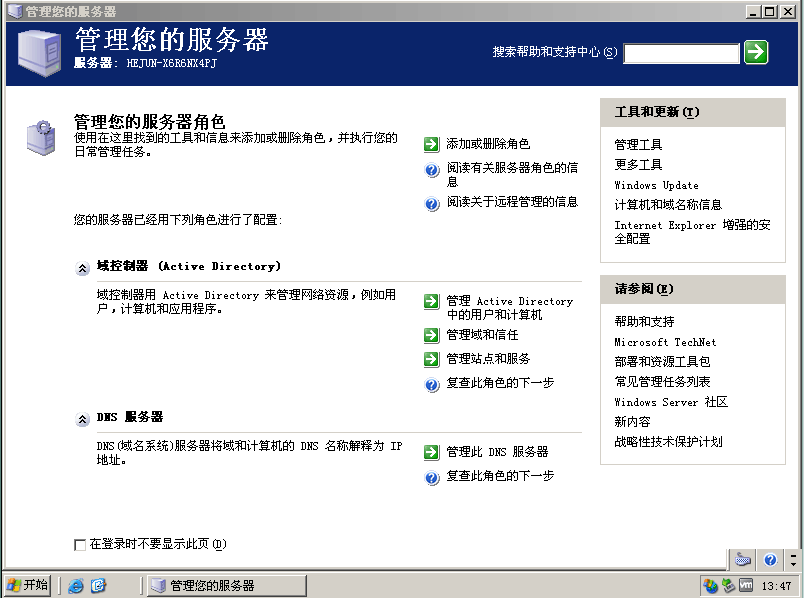Open Windows Update link
Viewport: 804px width, 598px height.
[656, 185]
